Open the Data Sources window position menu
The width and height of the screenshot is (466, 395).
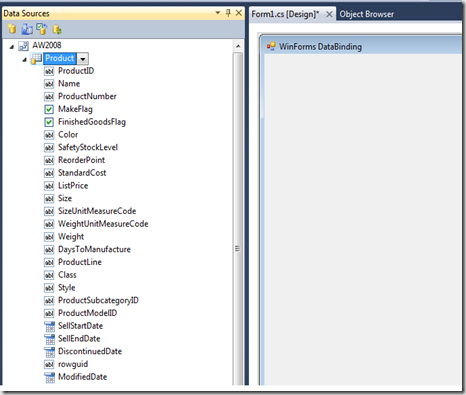click(x=218, y=13)
